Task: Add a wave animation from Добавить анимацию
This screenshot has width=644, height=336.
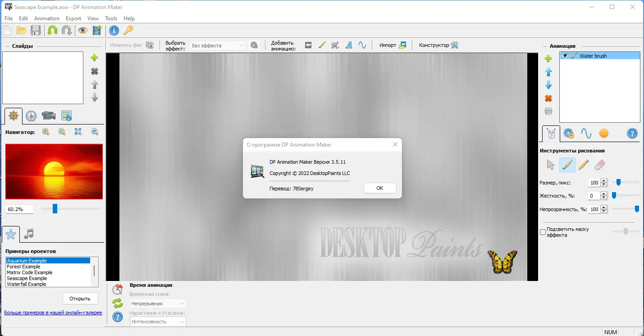Action: coord(362,45)
